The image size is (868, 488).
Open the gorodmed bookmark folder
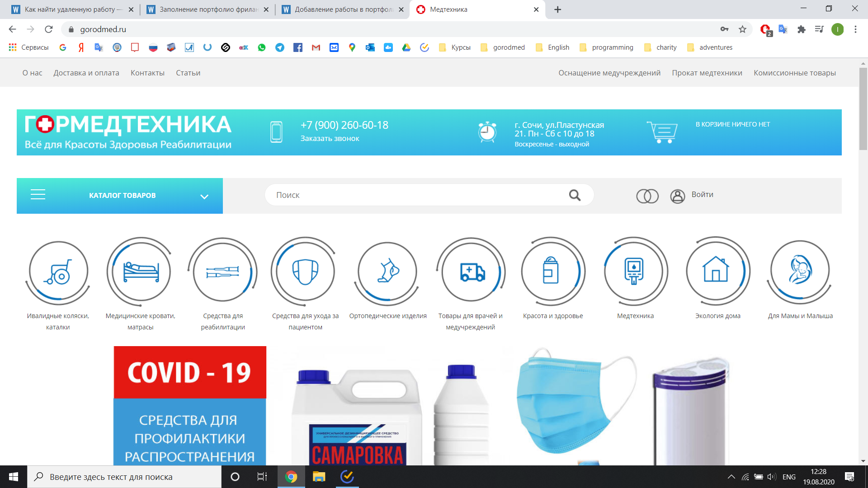point(503,47)
